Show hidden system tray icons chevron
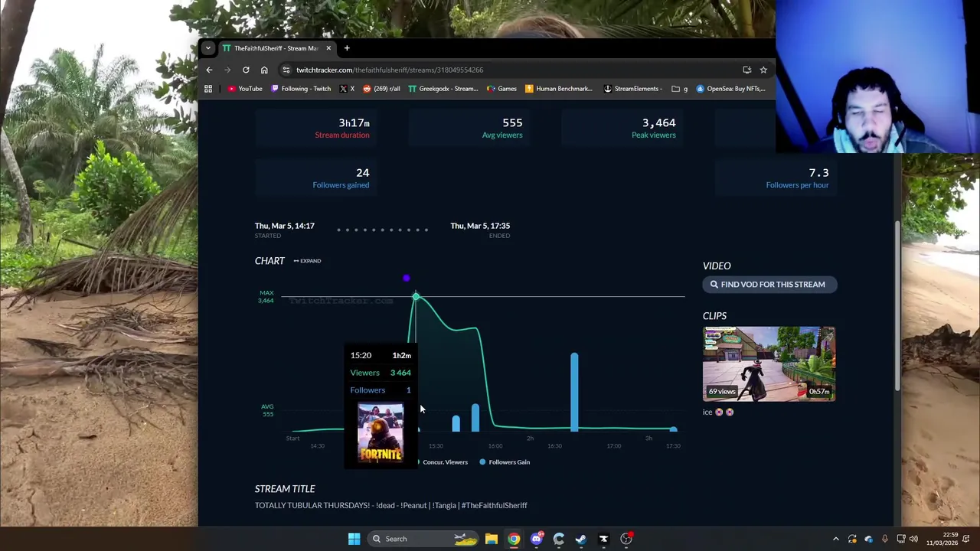 click(x=836, y=539)
